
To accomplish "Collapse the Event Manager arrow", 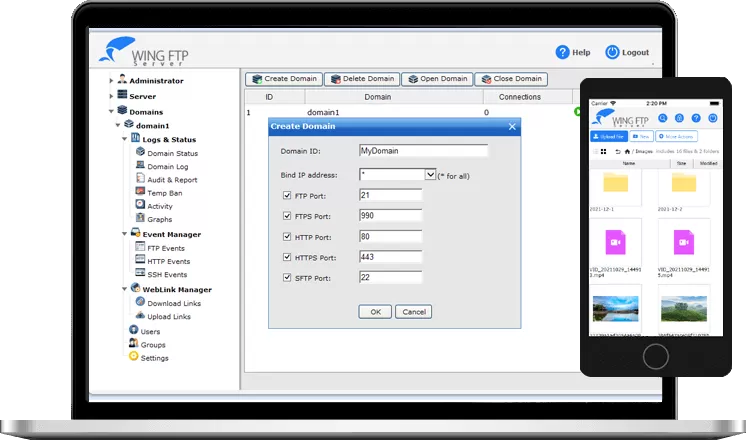I will pos(125,234).
